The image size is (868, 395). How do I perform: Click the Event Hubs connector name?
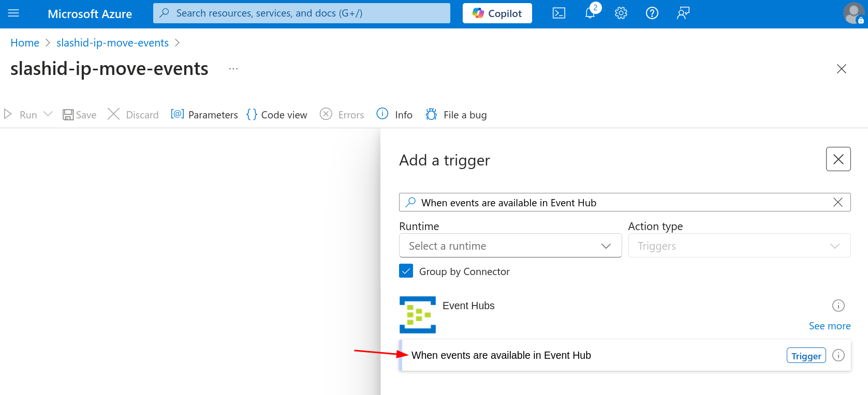click(x=468, y=306)
